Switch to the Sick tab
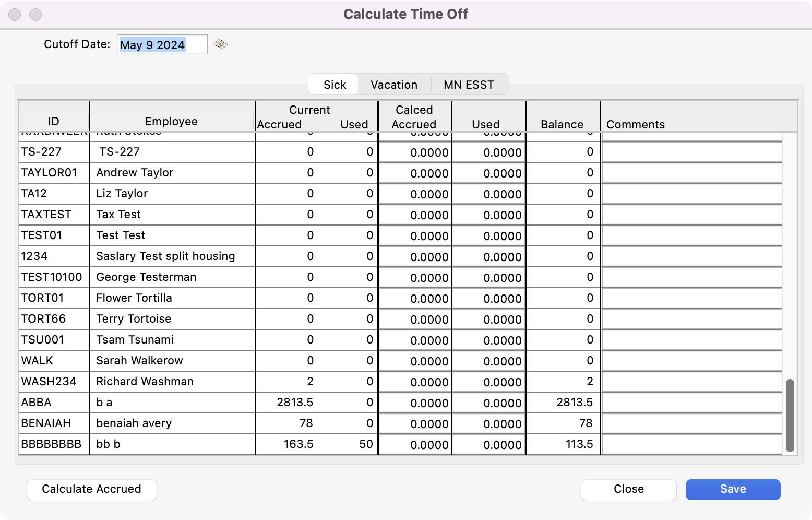Screen dimensions: 812x520 [335, 85]
